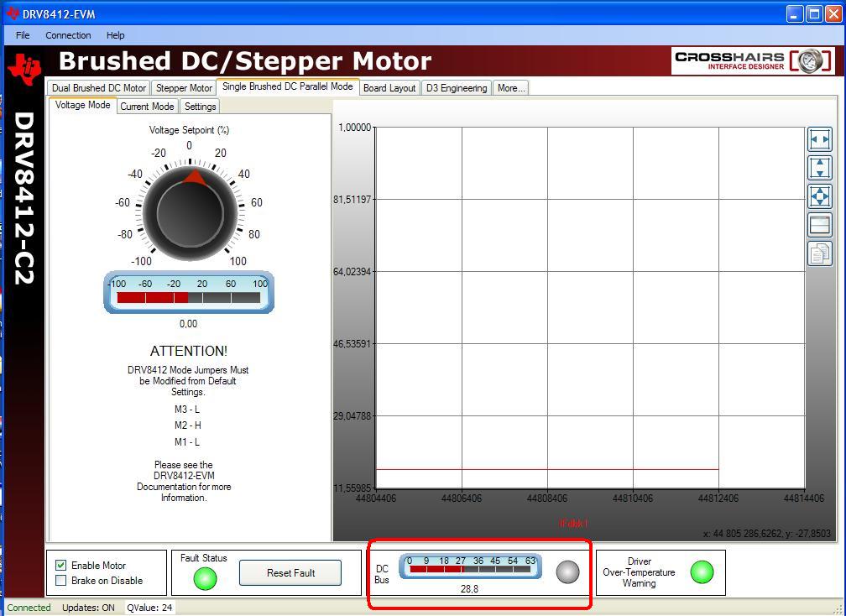Click the 1,00000 y-axis top label
This screenshot has height=616, width=846.
pos(354,128)
